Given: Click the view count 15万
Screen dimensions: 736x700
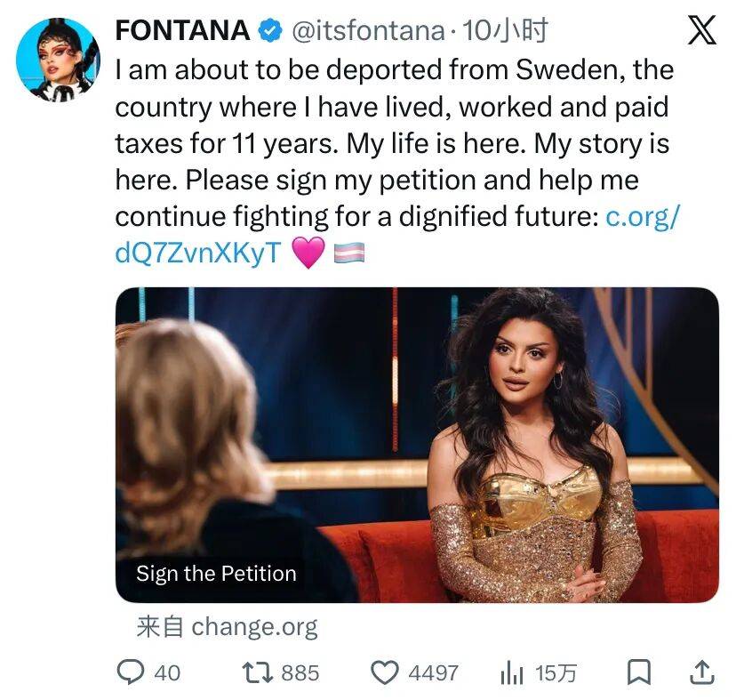Looking at the screenshot, I should (556, 673).
